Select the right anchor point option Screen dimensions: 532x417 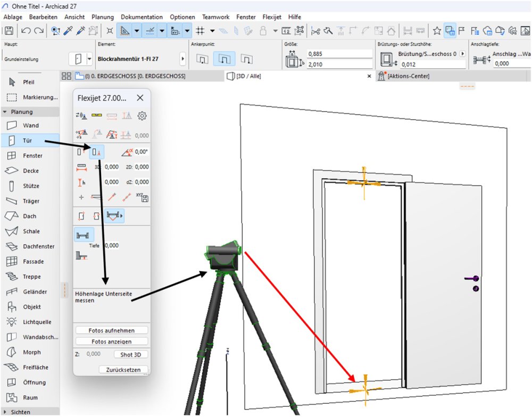point(247,59)
